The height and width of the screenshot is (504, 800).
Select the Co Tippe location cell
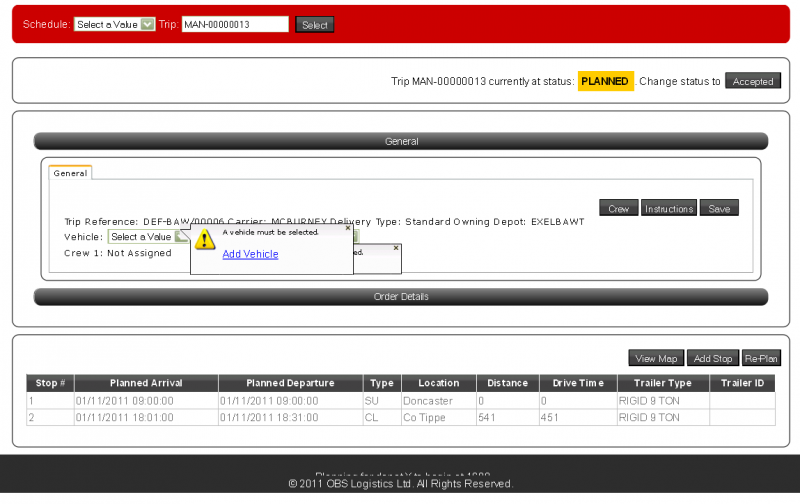coord(439,417)
